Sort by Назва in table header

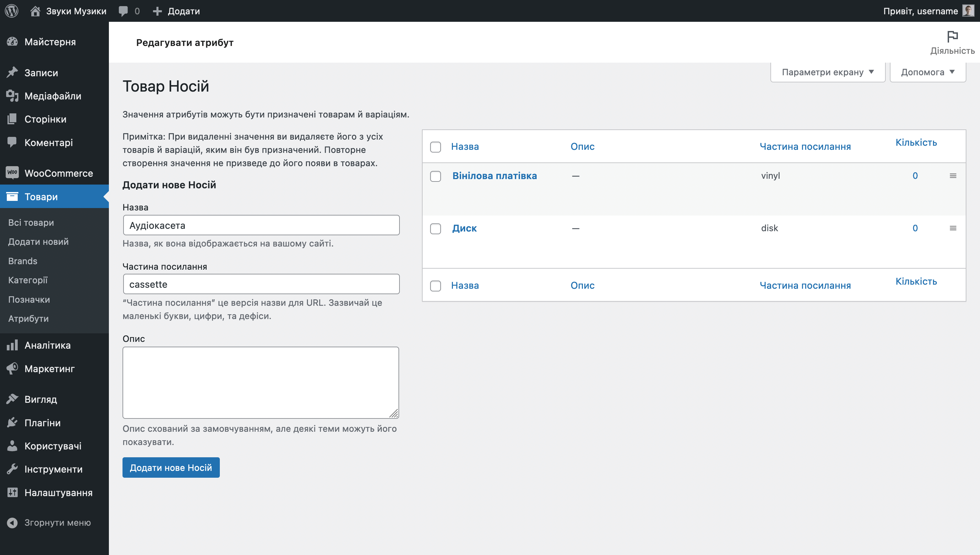coord(465,146)
